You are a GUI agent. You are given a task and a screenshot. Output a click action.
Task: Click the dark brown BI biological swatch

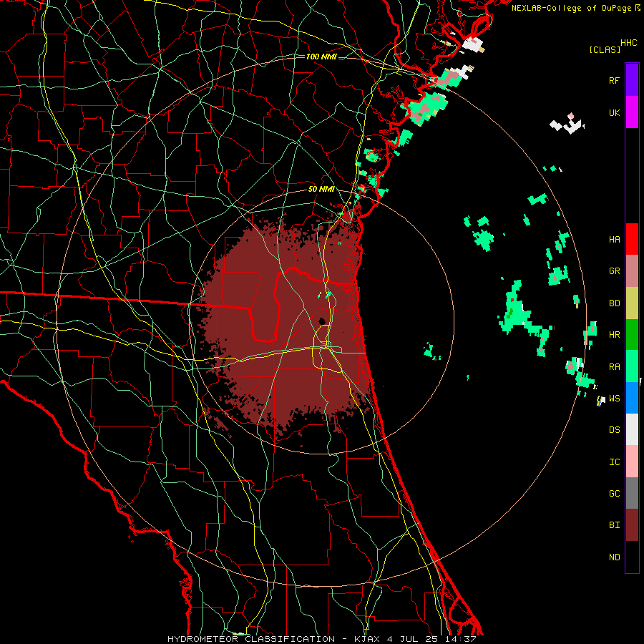coord(632,525)
